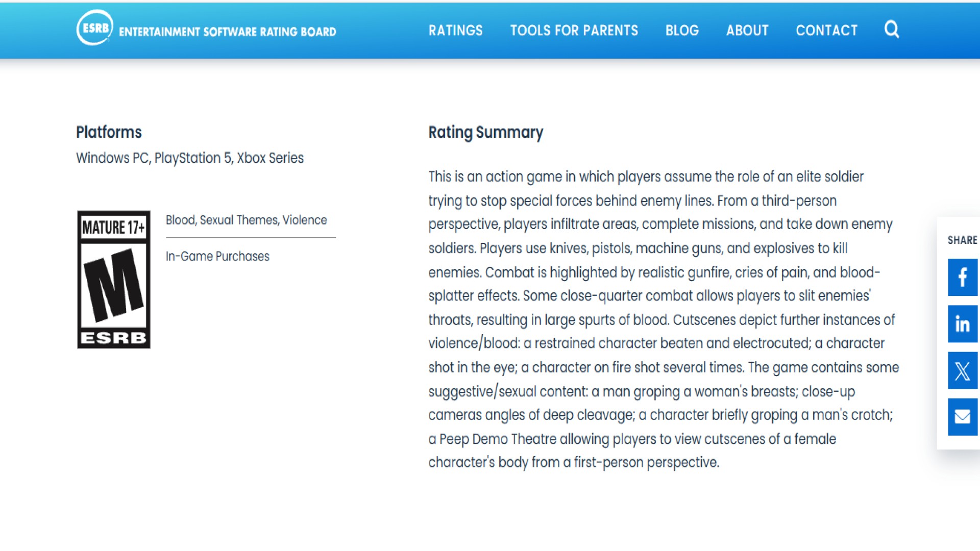The width and height of the screenshot is (980, 551).
Task: Click the Rating Summary heading
Action: [485, 133]
